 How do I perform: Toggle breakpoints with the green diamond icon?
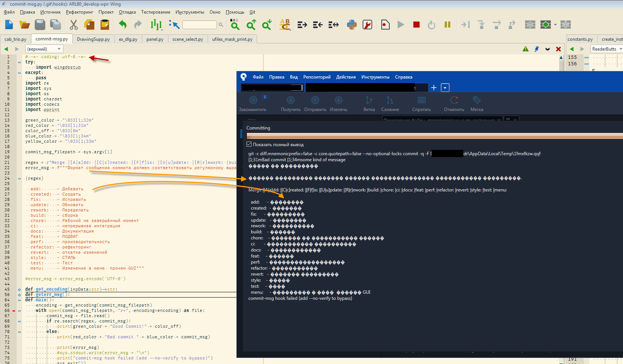click(546, 25)
